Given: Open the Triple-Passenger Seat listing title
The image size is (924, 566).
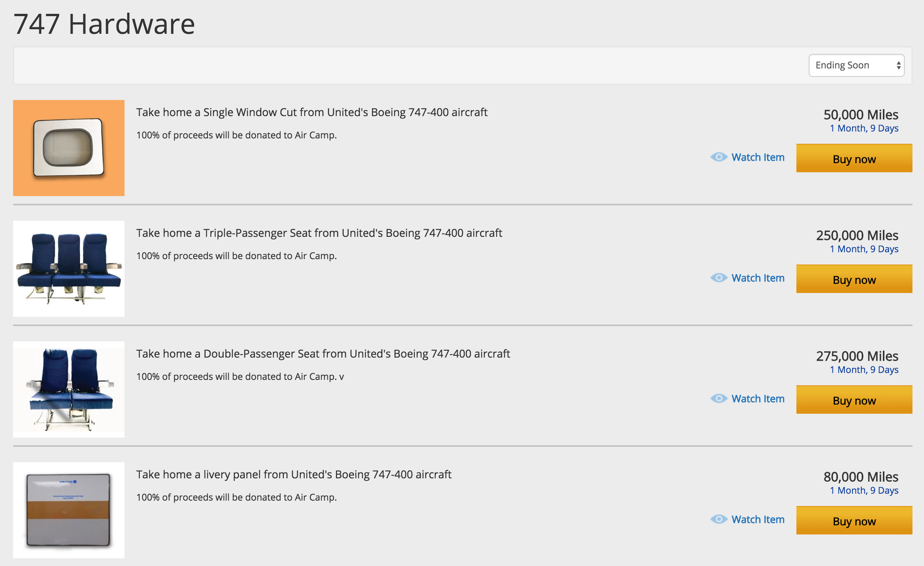Looking at the screenshot, I should point(319,233).
